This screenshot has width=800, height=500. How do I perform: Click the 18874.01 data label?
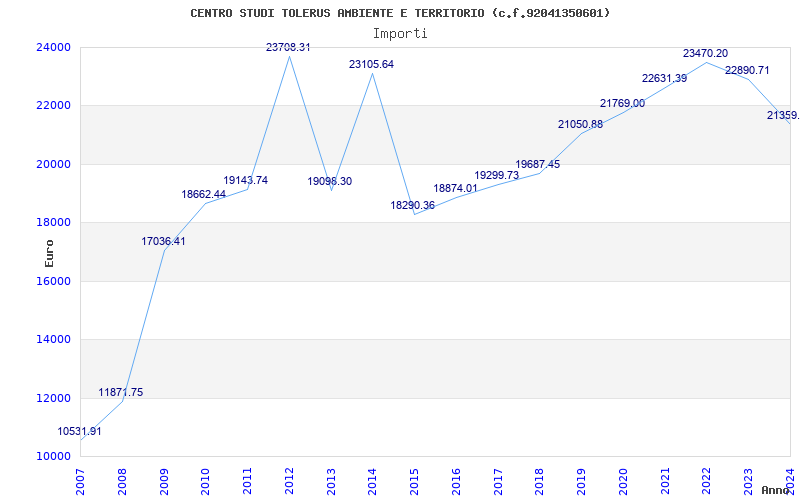(x=456, y=188)
